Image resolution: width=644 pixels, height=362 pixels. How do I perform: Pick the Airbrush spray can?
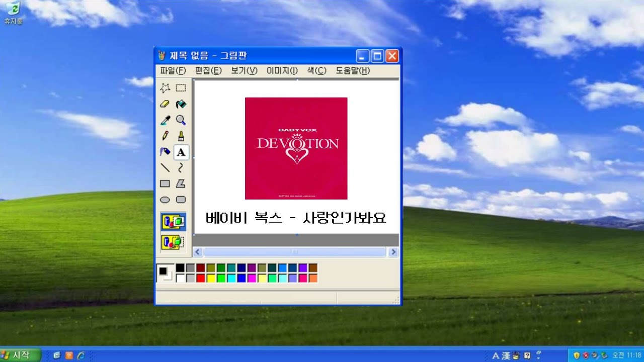point(165,152)
